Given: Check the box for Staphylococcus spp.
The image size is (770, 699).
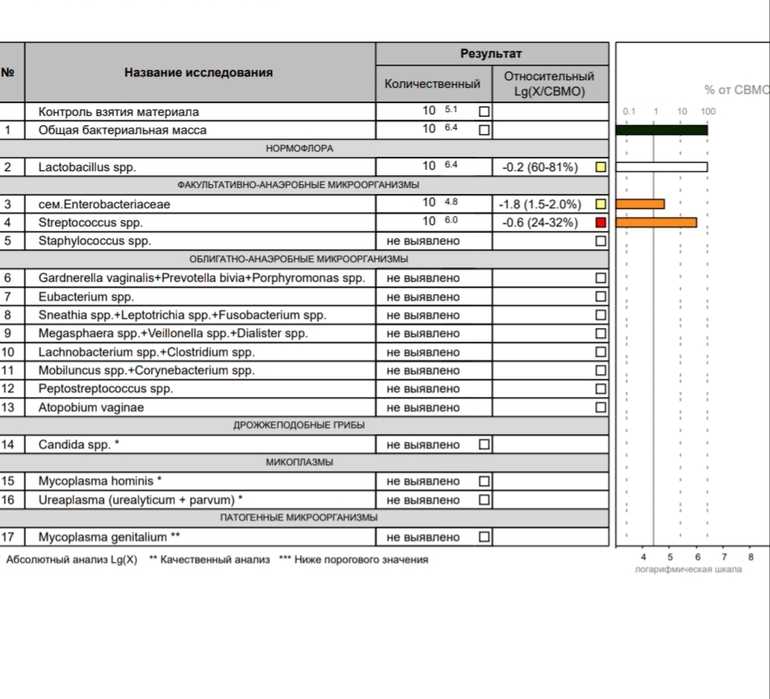Looking at the screenshot, I should click(x=601, y=241).
